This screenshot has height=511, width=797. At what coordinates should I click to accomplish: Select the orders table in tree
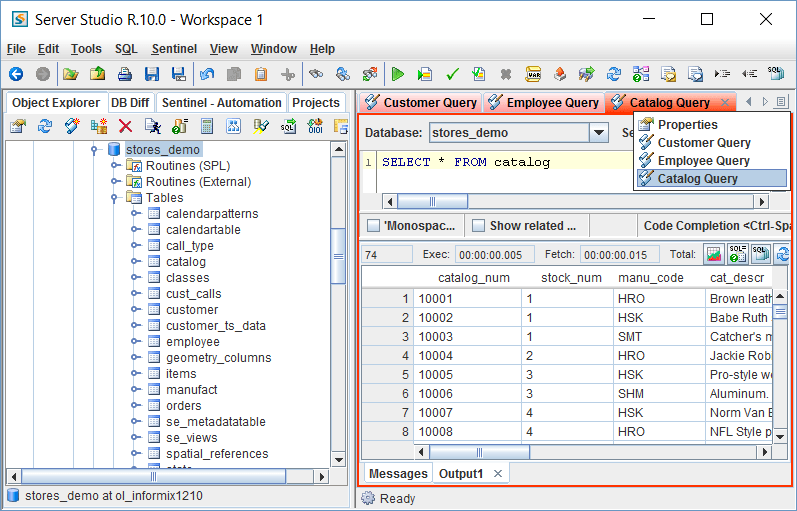click(184, 406)
